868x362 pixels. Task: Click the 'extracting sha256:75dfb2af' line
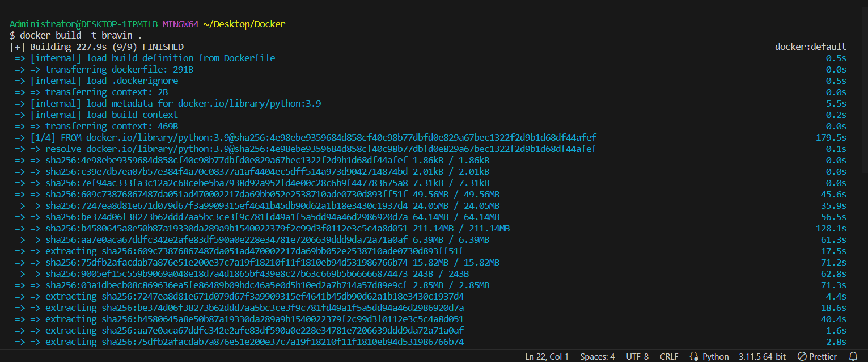(239, 342)
